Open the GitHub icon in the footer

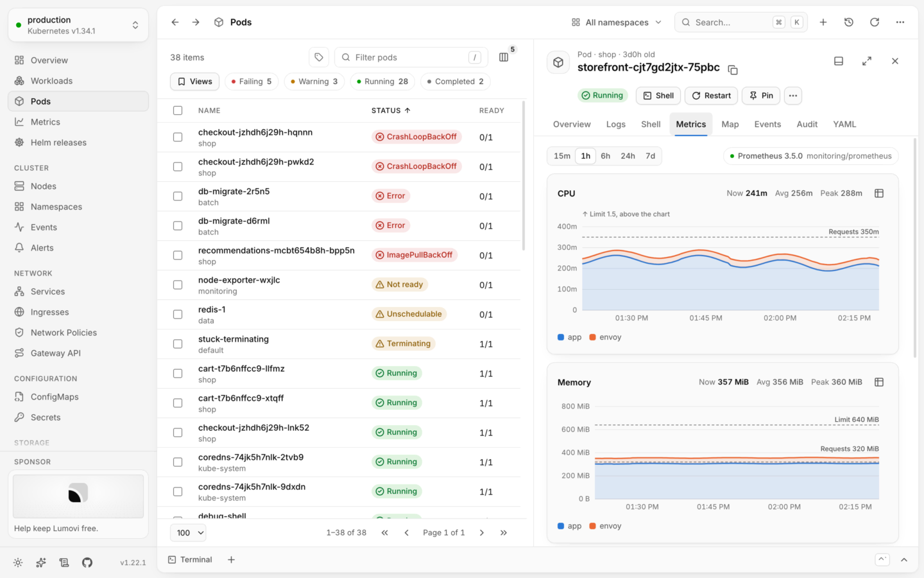(x=87, y=563)
